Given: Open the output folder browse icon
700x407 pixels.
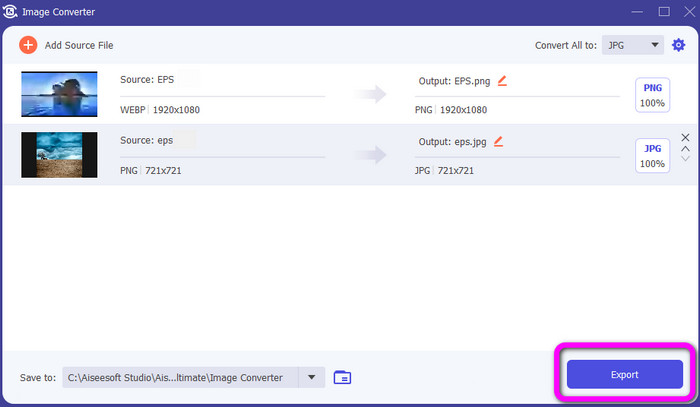Looking at the screenshot, I should pyautogui.click(x=342, y=377).
